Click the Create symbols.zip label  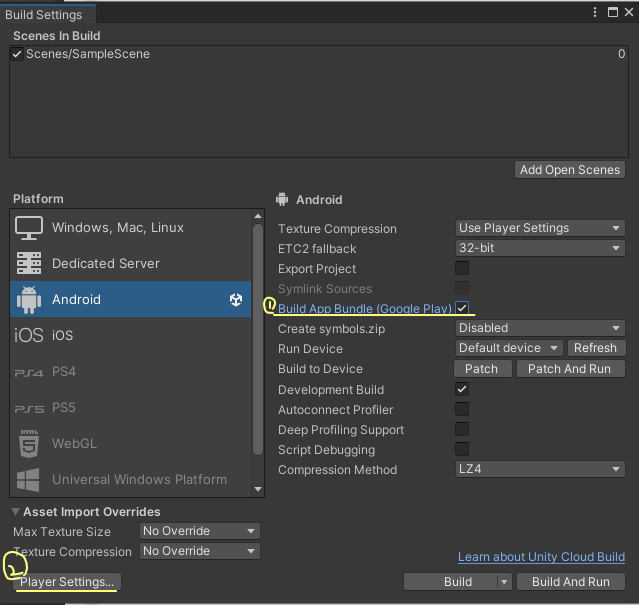[331, 329]
